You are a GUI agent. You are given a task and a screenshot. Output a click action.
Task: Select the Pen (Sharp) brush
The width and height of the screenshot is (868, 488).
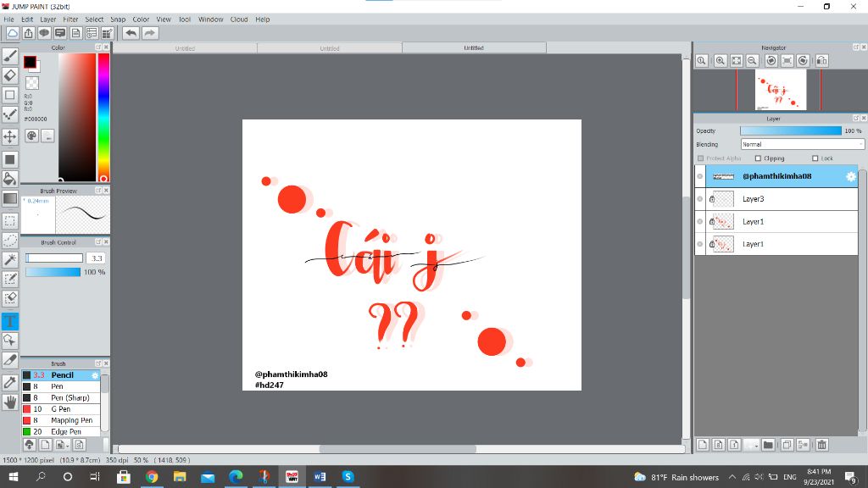(x=61, y=398)
